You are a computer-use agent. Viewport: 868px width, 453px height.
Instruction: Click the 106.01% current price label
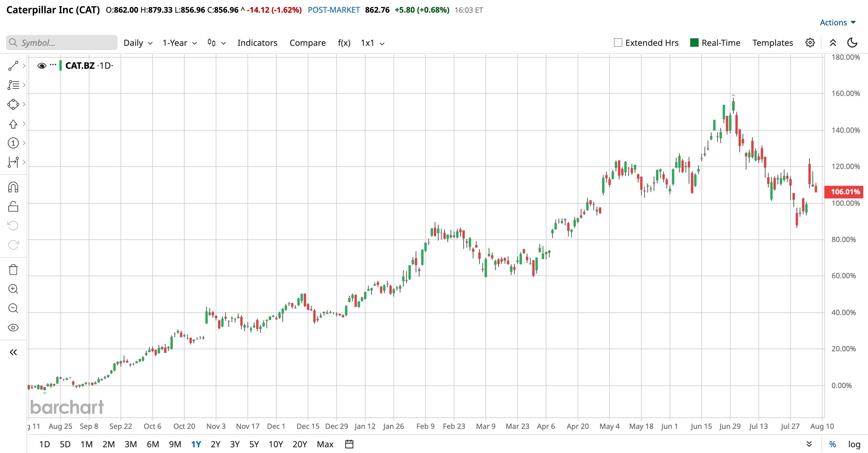[x=844, y=192]
